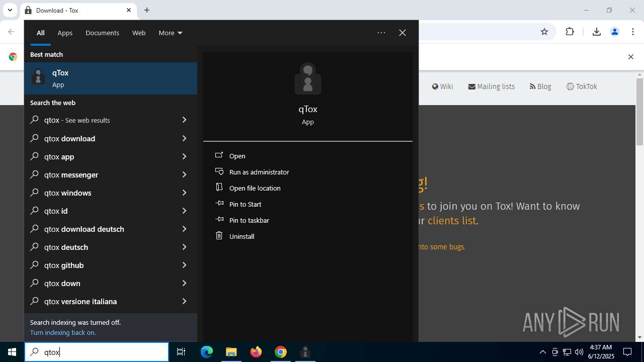644x362 pixels.
Task: Click the network tray icon
Action: point(567,352)
